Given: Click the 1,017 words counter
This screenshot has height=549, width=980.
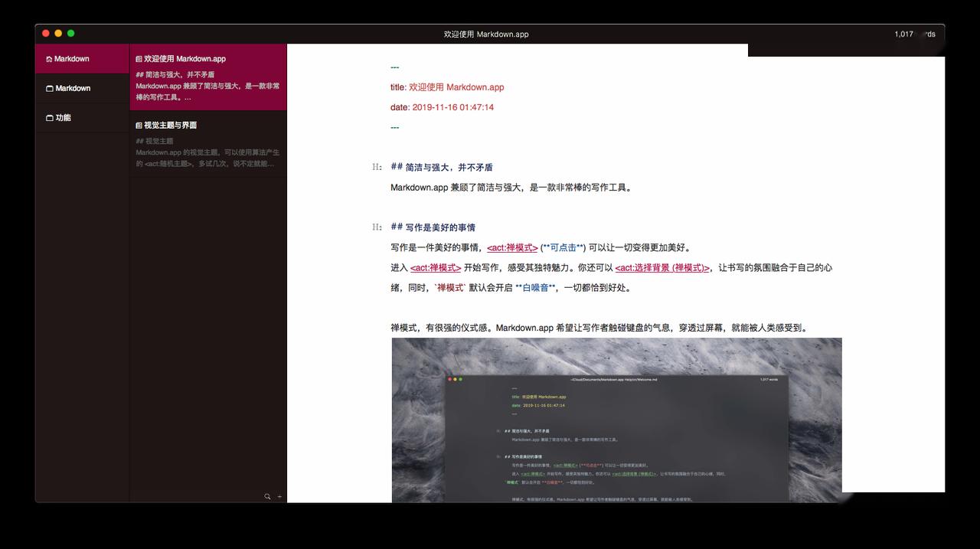Looking at the screenshot, I should coord(914,34).
